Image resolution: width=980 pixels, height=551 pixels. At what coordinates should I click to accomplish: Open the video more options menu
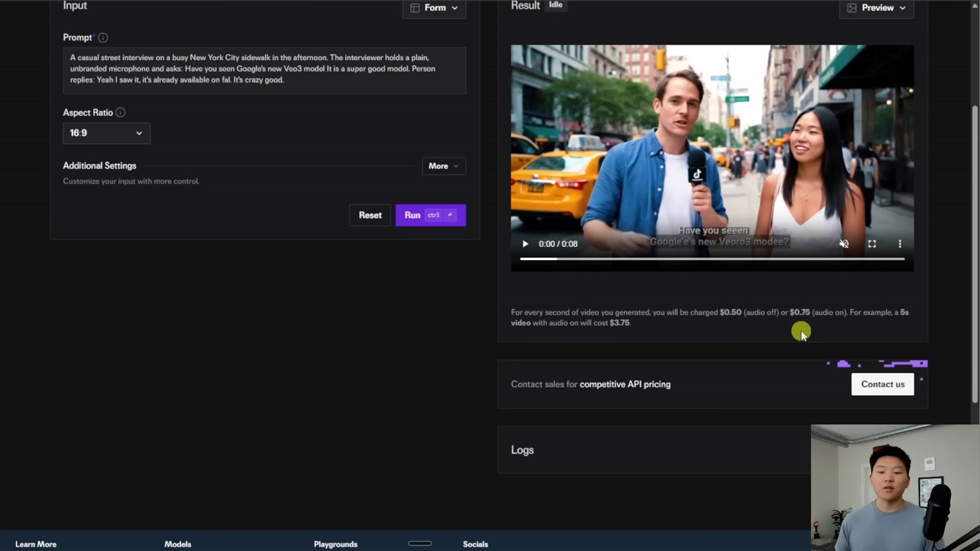pos(900,244)
